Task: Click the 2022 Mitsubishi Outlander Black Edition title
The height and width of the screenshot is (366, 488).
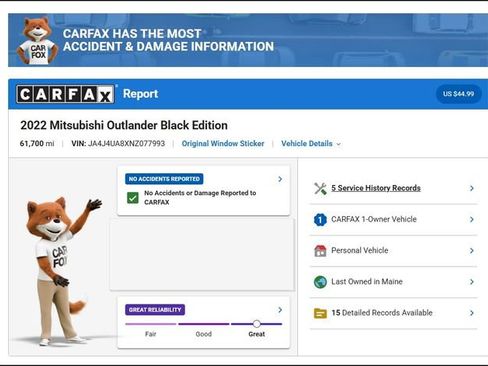Action: tap(124, 125)
